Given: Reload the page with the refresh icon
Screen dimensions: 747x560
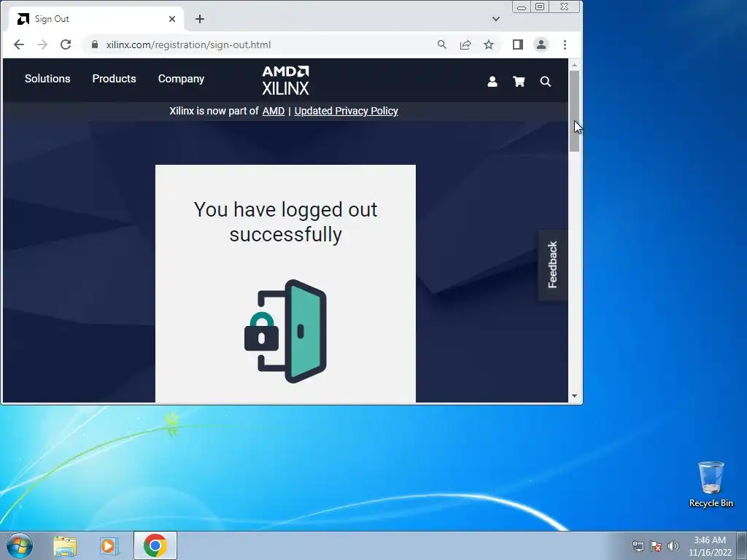Looking at the screenshot, I should 66,44.
